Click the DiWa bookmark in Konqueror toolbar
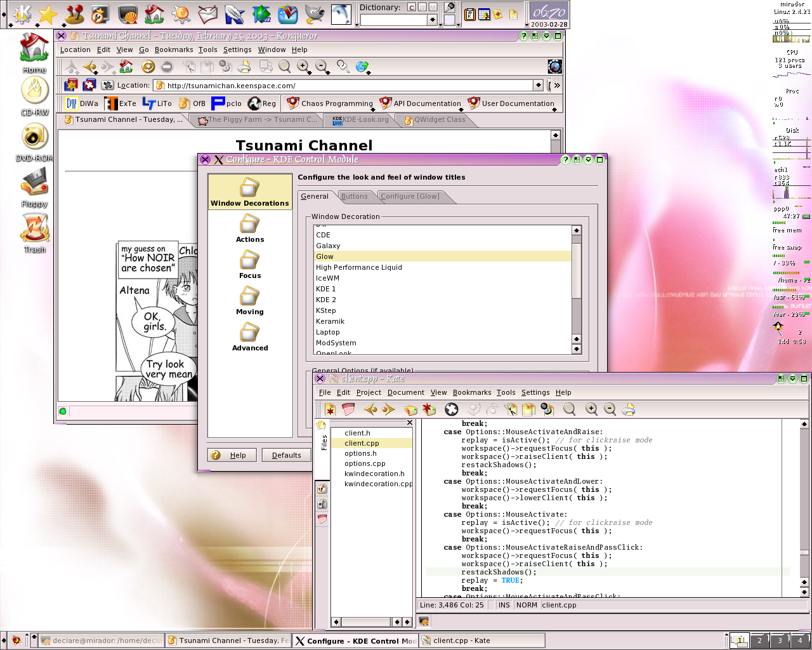 coord(82,103)
